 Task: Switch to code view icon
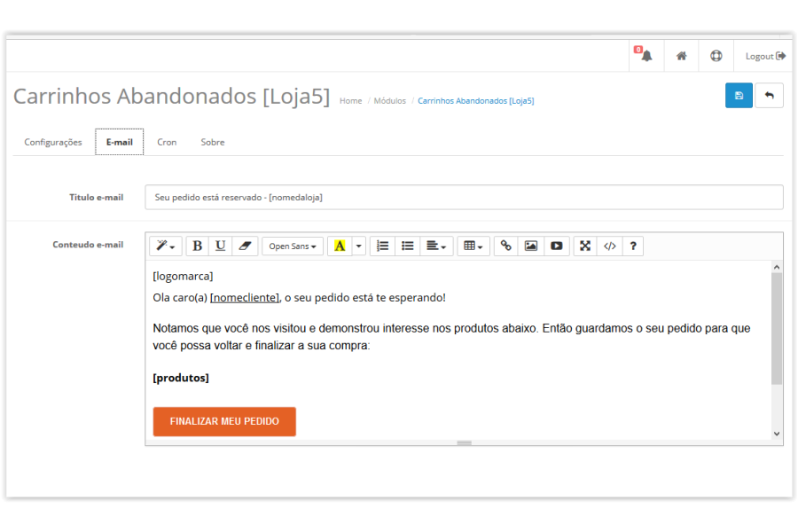610,246
